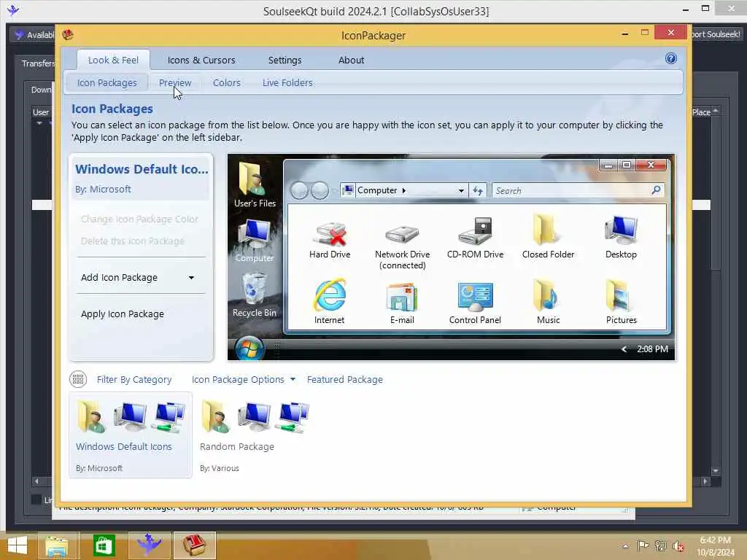
Task: Click Soulseek window scroll down arrow
Action: point(715,471)
